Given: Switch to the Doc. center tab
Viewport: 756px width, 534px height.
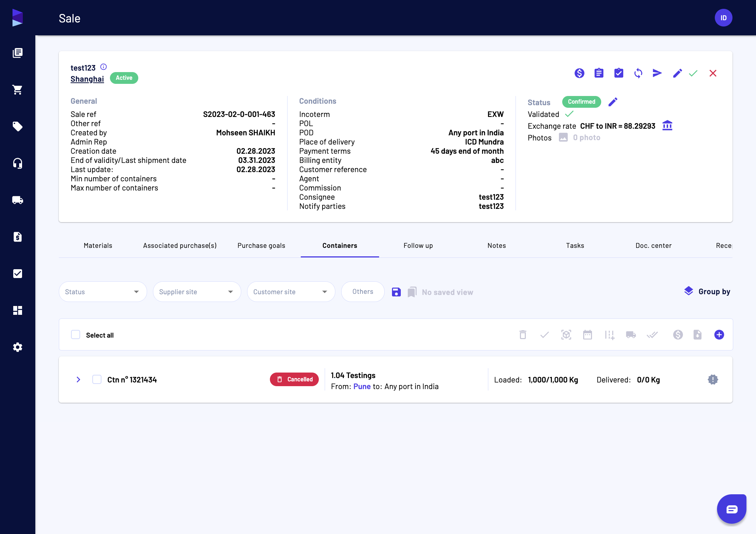Looking at the screenshot, I should tap(653, 246).
